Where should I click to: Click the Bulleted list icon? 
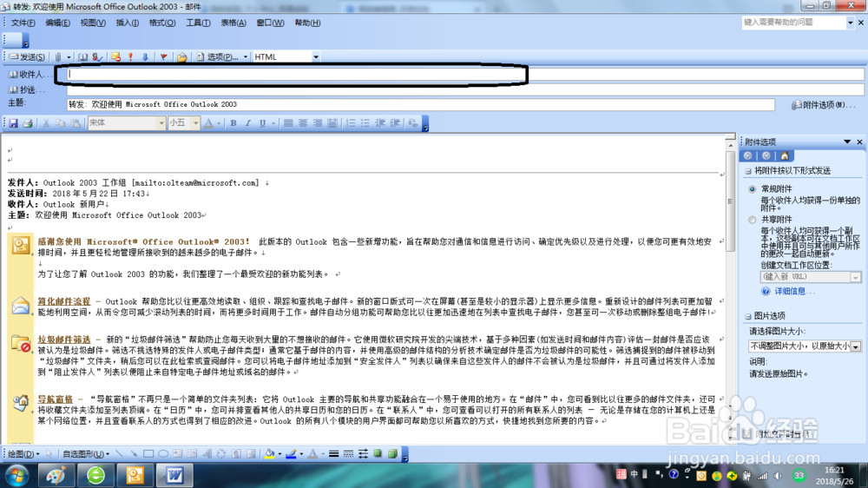click(365, 123)
